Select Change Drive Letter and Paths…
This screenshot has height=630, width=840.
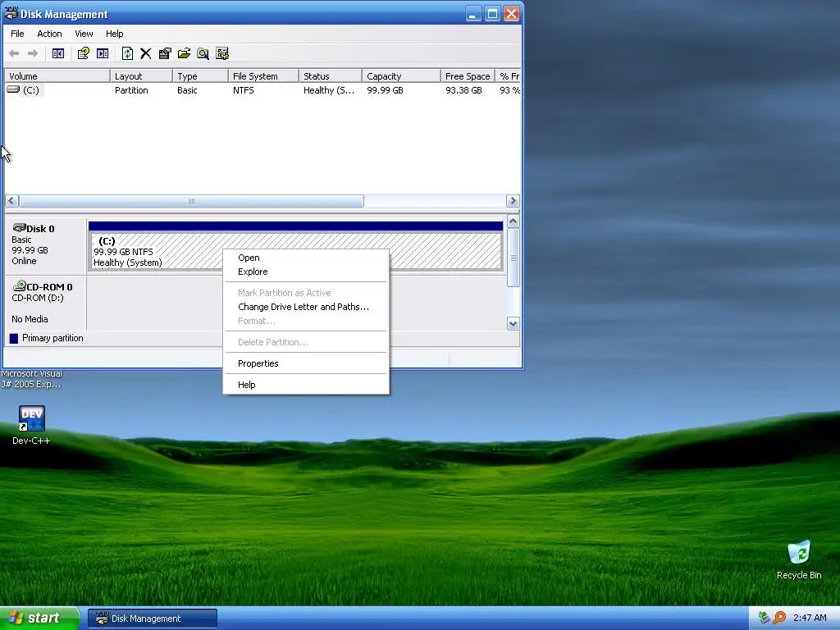tap(306, 307)
